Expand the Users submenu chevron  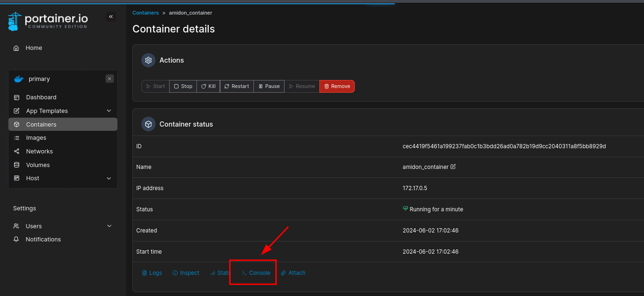tap(109, 226)
